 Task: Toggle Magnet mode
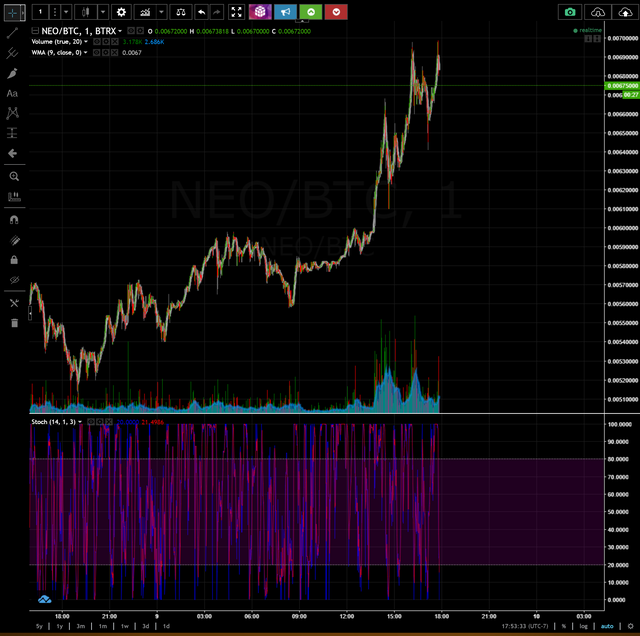(14, 220)
